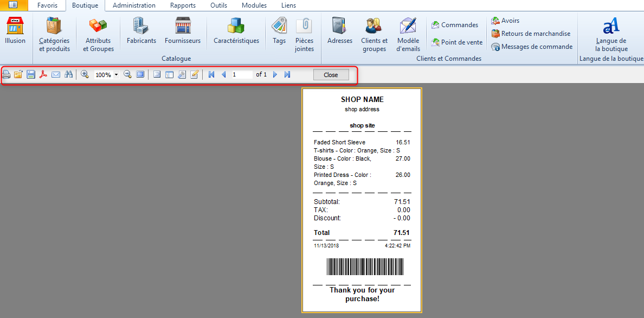Send the receipt by email icon
This screenshot has height=318, width=644.
click(x=56, y=75)
